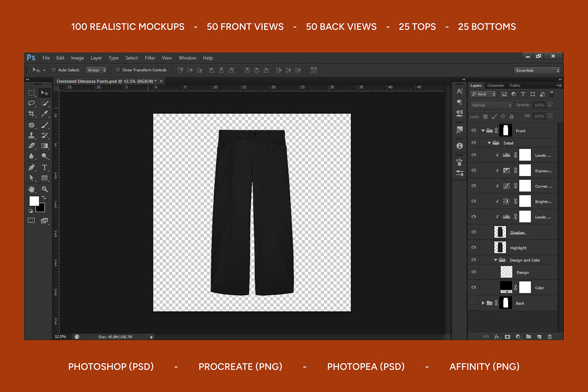The image size is (588, 392).
Task: Click the 12.5% zoom level field
Action: (x=61, y=337)
